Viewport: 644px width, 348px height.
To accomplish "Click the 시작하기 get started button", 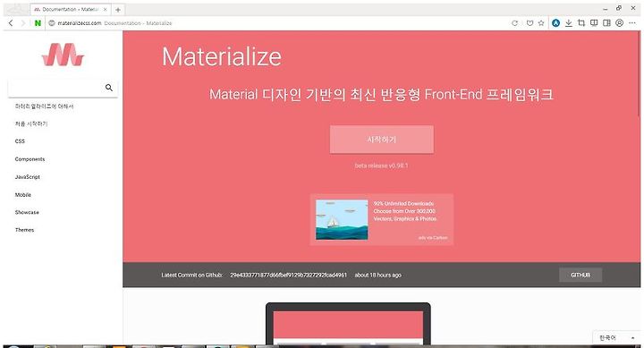I will 382,140.
